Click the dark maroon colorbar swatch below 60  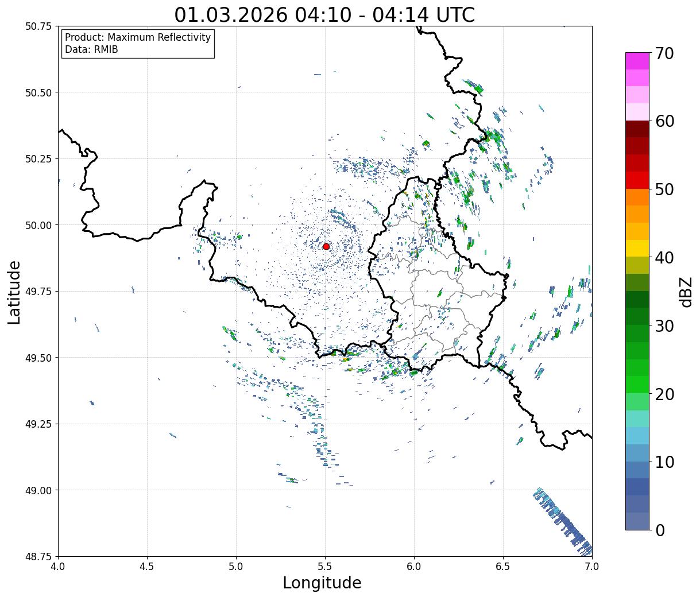click(637, 129)
